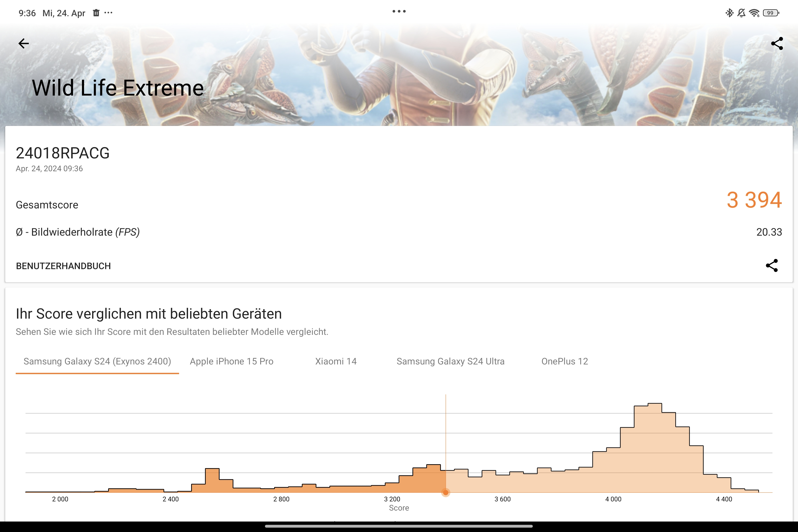
Task: Click the Wild Life Extreme title
Action: click(118, 88)
